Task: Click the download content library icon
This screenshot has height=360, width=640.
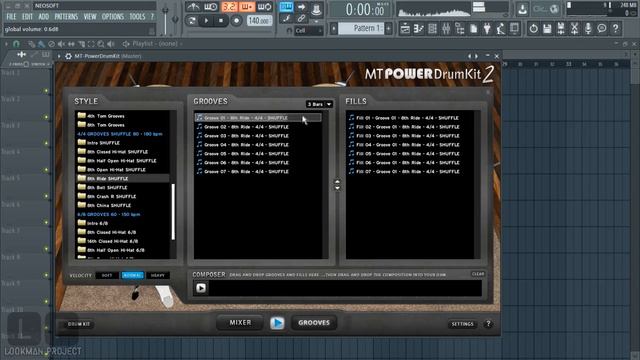Action: point(522,9)
